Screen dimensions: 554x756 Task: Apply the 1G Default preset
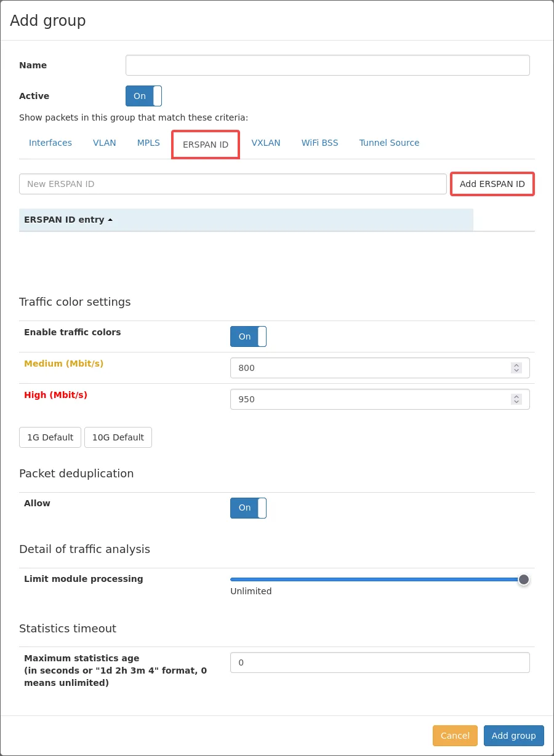click(x=50, y=437)
